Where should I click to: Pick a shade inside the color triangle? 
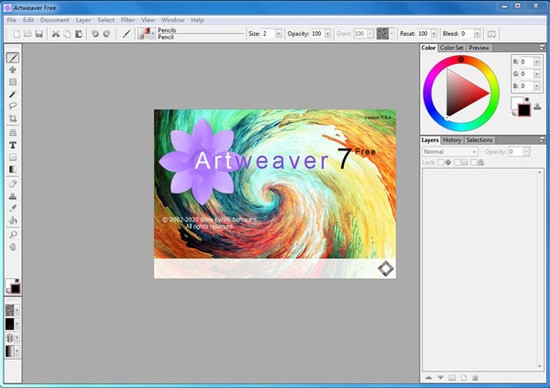point(464,93)
